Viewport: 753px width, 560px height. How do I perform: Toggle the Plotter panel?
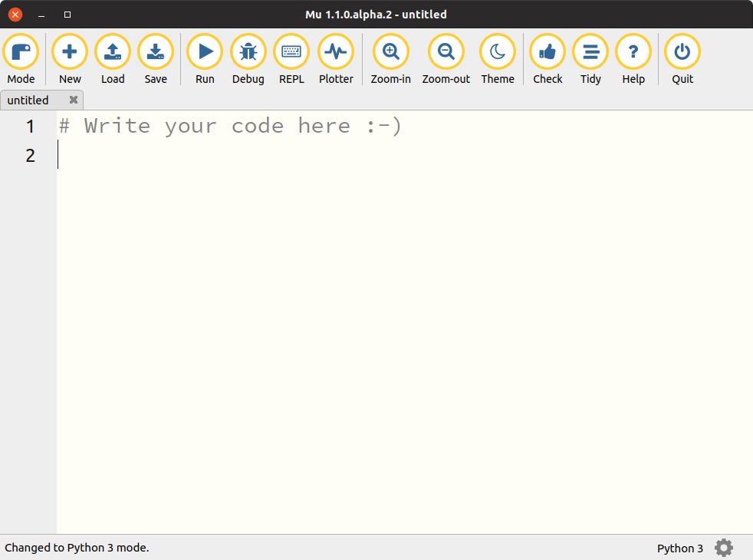pos(336,59)
